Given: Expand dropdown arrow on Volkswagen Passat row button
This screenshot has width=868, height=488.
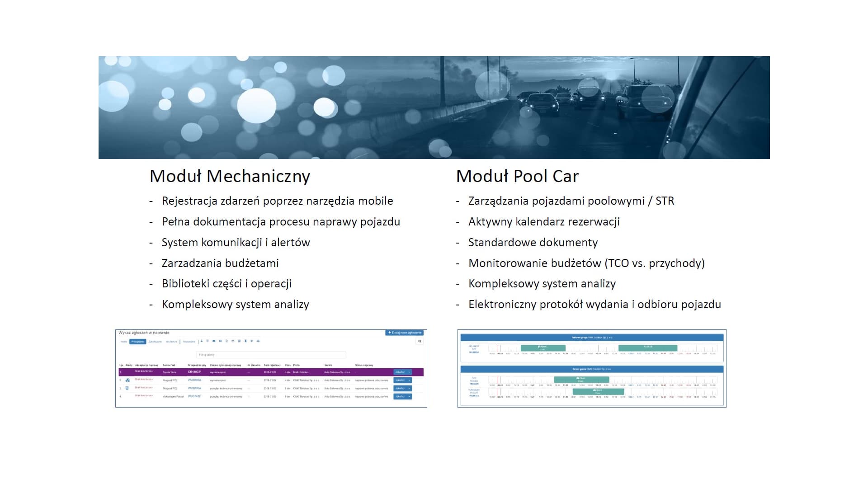Looking at the screenshot, I should point(409,396).
